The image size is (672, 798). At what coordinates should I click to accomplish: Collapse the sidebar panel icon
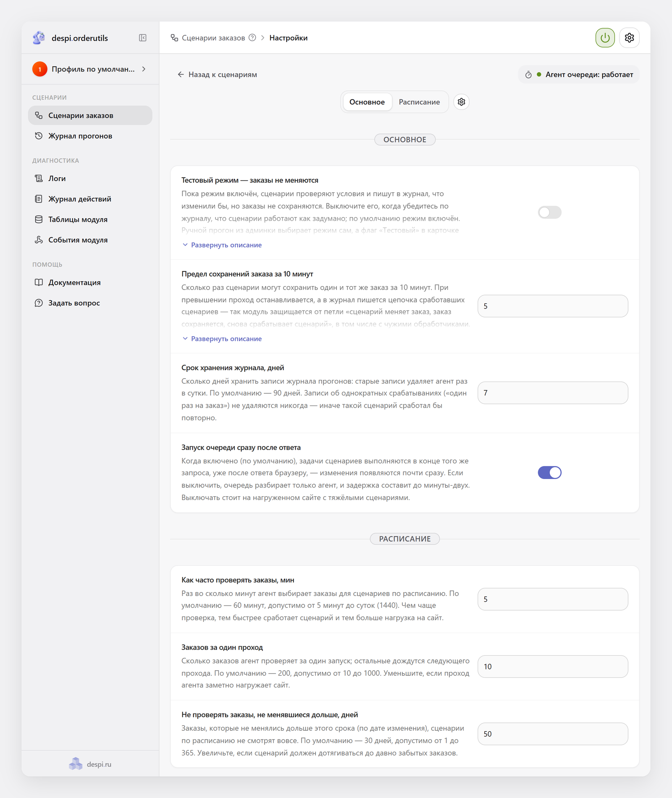[143, 38]
